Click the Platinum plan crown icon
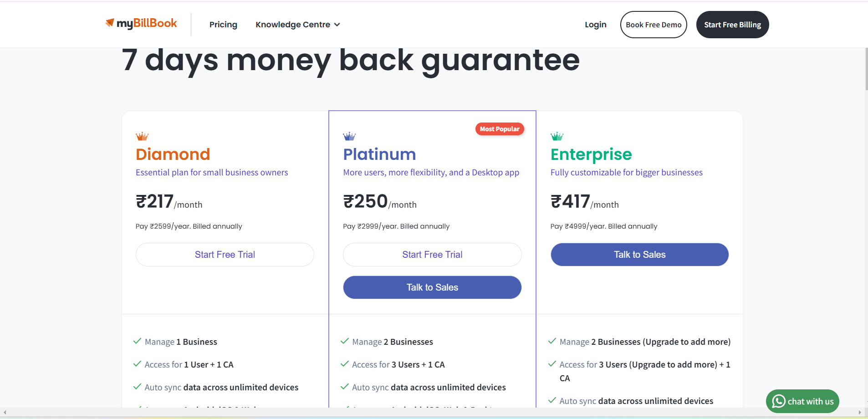Image resolution: width=868 pixels, height=419 pixels. (x=349, y=136)
